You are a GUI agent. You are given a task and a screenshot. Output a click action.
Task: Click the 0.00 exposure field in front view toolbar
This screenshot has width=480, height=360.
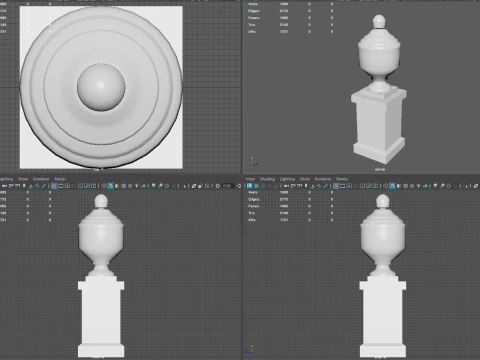click(227, 186)
